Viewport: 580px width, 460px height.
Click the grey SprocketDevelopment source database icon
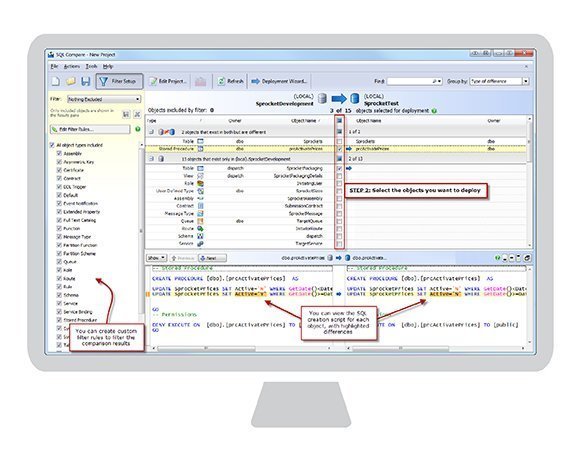coord(323,98)
